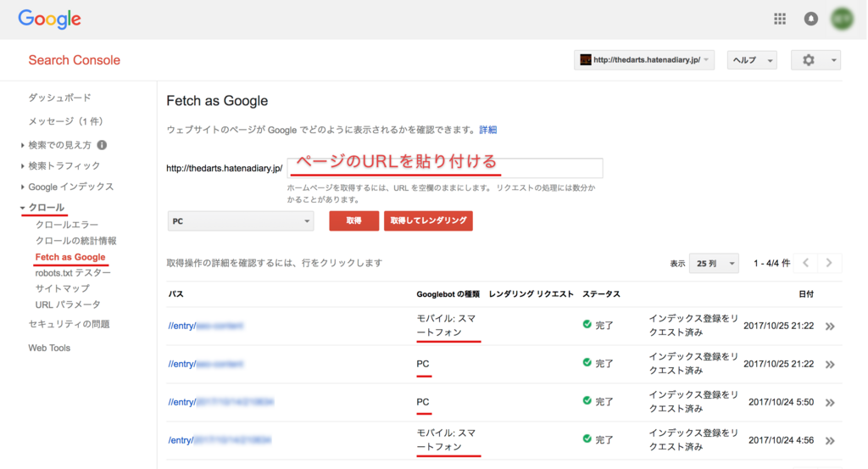Click the info icon beside 検索での見え方
The height and width of the screenshot is (469, 868).
pyautogui.click(x=102, y=145)
